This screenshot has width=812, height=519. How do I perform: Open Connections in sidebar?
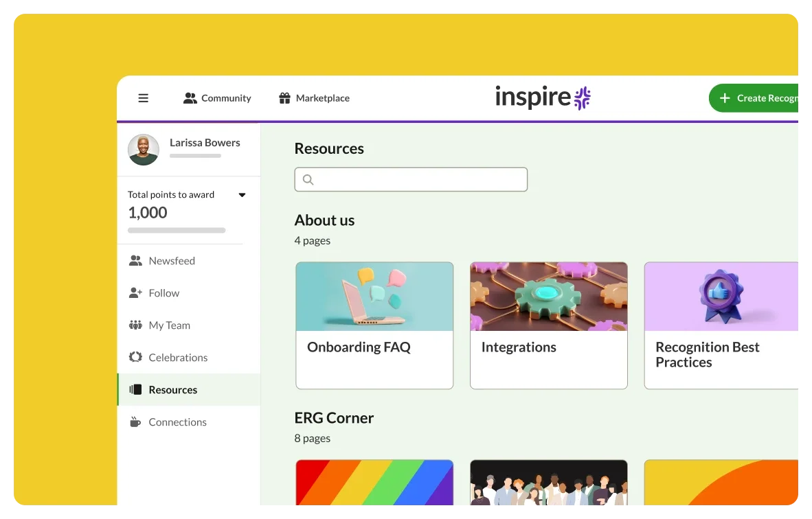(x=189, y=422)
